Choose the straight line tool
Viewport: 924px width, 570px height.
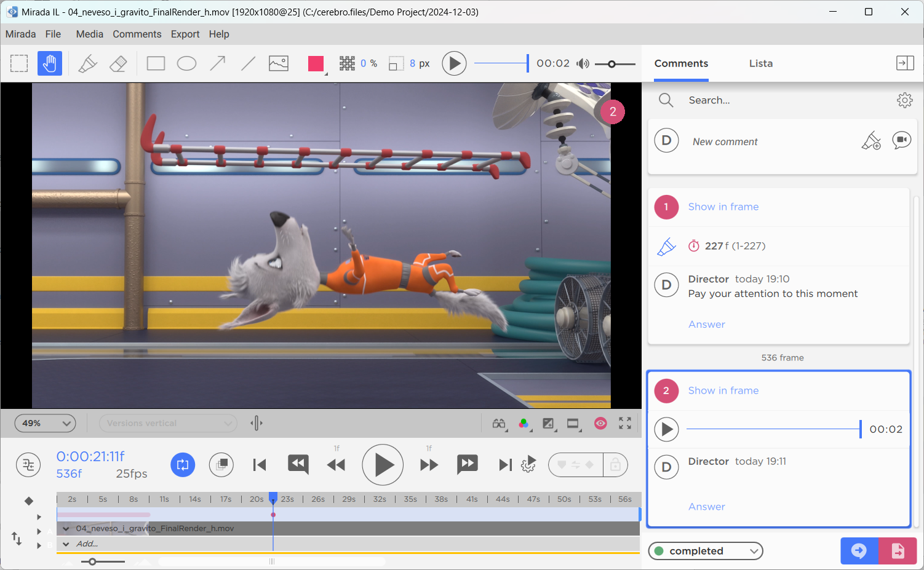(249, 63)
